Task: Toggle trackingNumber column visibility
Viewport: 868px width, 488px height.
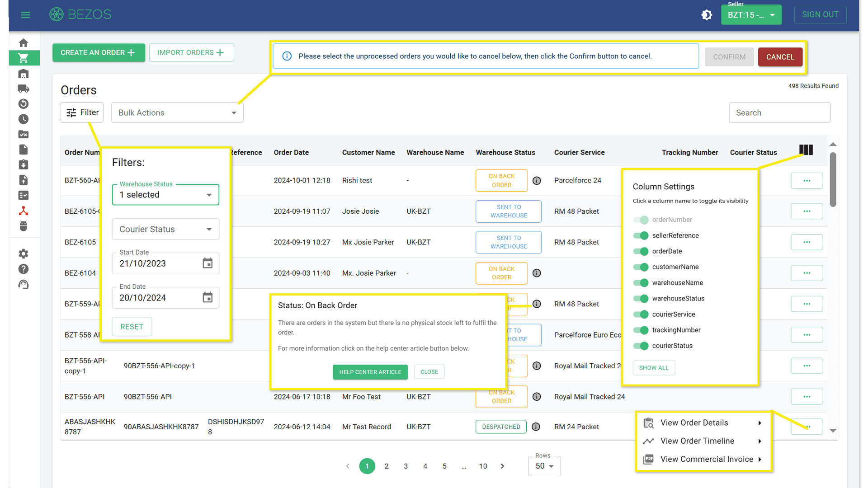Action: click(641, 330)
